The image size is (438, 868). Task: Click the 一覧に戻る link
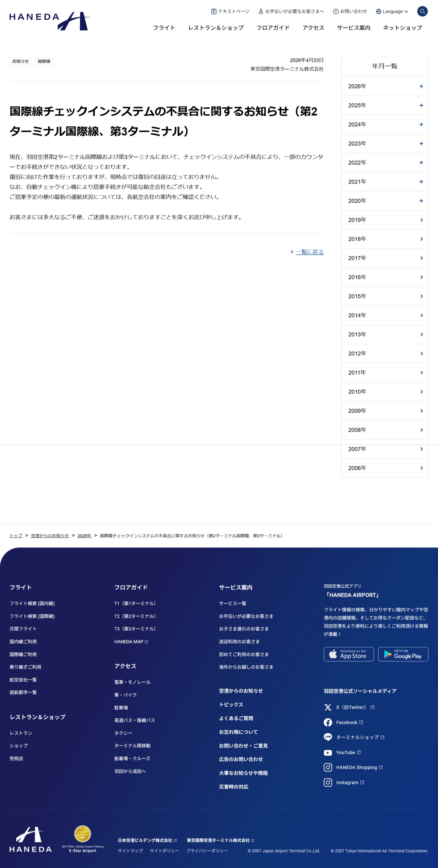(309, 252)
